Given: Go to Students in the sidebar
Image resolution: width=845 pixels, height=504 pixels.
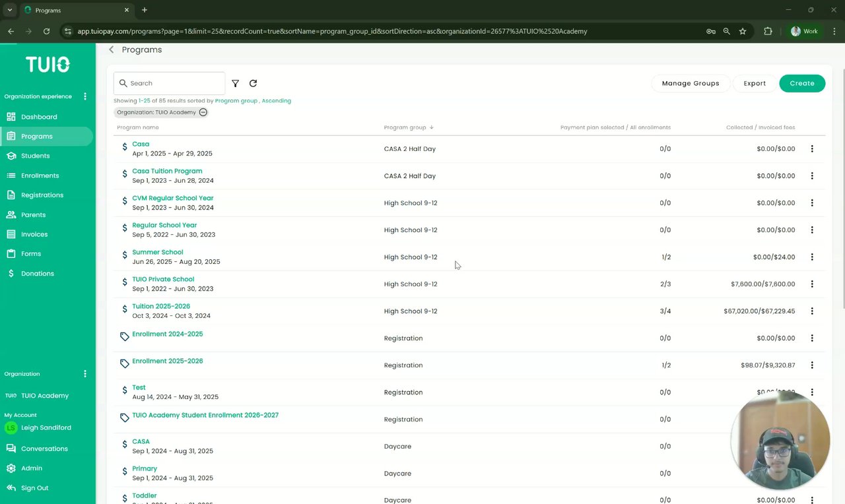Looking at the screenshot, I should coord(35,156).
